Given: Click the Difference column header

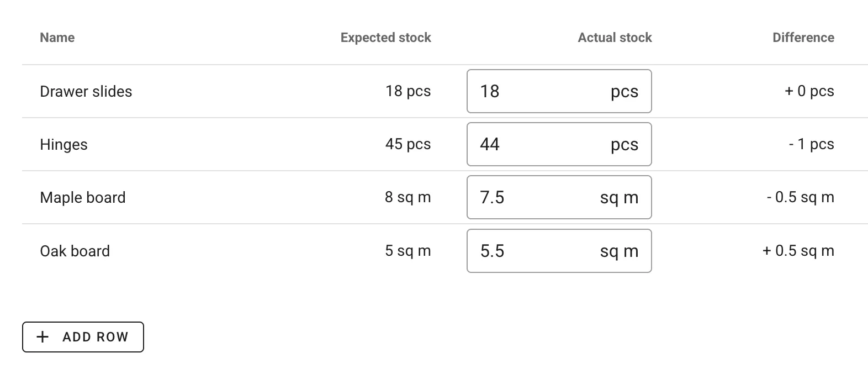Looking at the screenshot, I should pyautogui.click(x=803, y=37).
